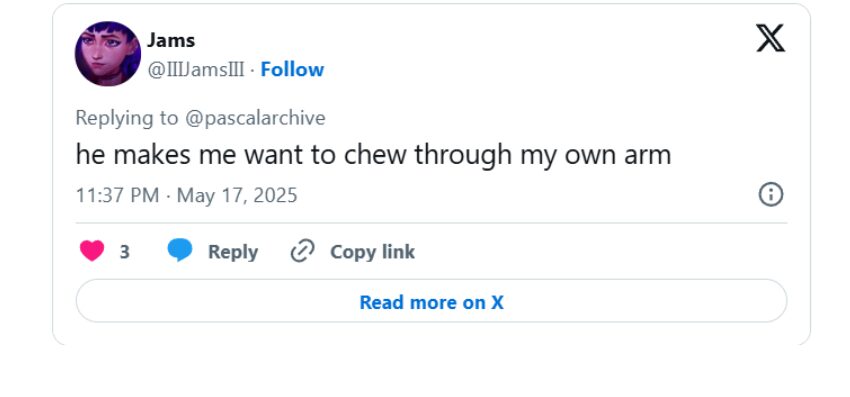Click the X logo in the tweet corner
The width and height of the screenshot is (850, 397).
[770, 39]
